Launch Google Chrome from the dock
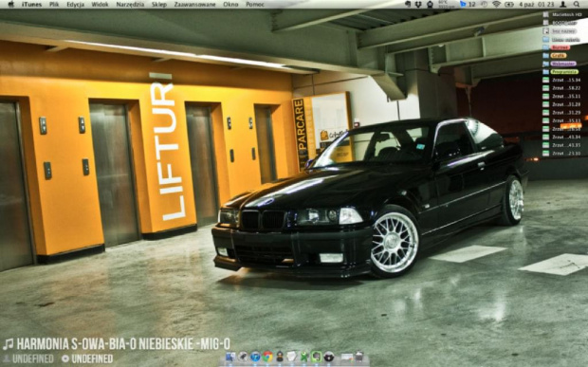588x367 pixels. [267, 357]
